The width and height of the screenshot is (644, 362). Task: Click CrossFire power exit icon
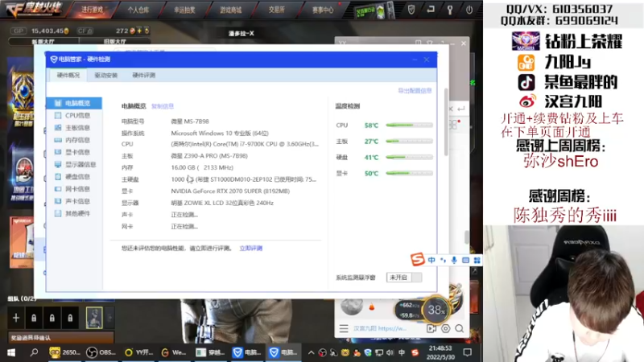(x=469, y=10)
